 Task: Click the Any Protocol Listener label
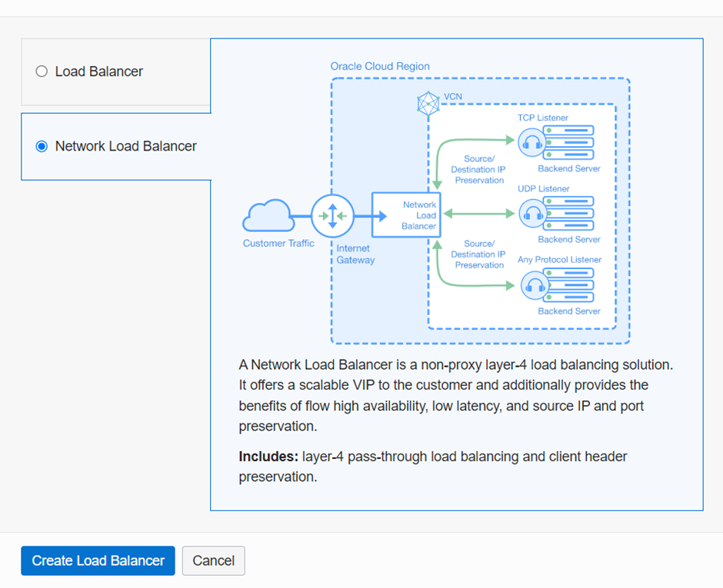(x=559, y=260)
